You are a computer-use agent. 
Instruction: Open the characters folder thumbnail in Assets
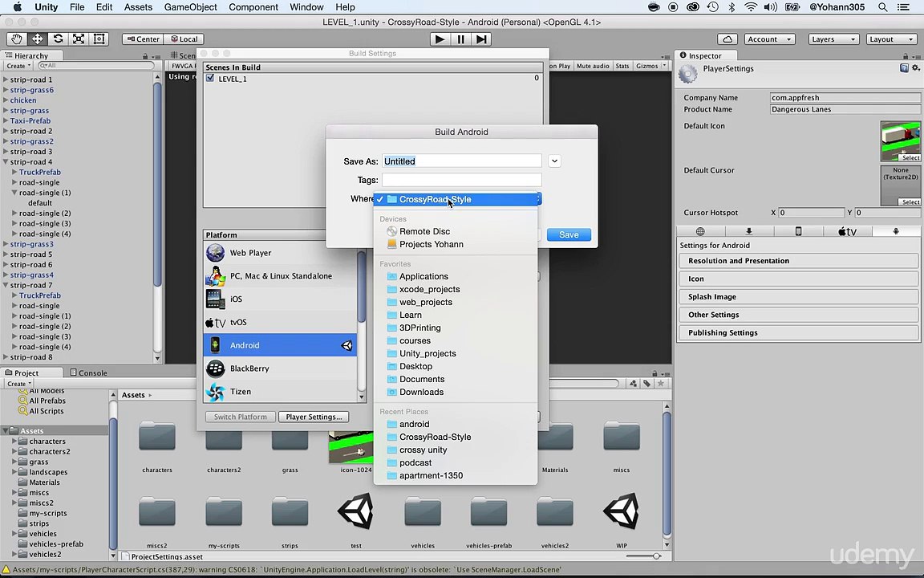click(x=156, y=437)
